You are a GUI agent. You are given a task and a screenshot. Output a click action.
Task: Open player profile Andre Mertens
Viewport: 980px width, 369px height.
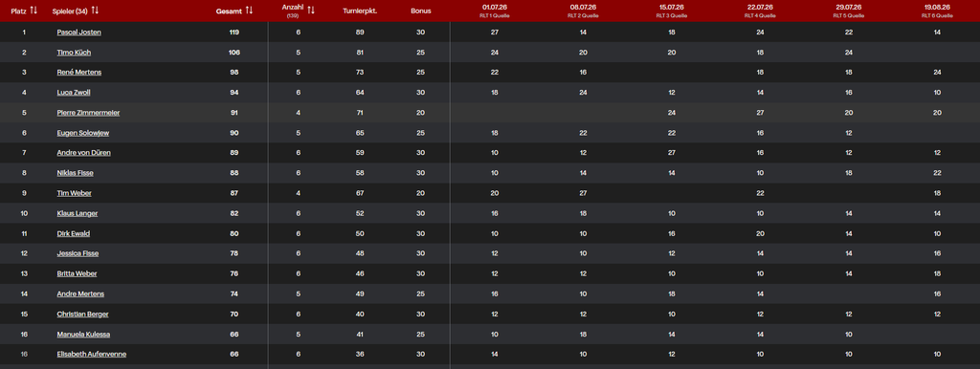(x=80, y=294)
